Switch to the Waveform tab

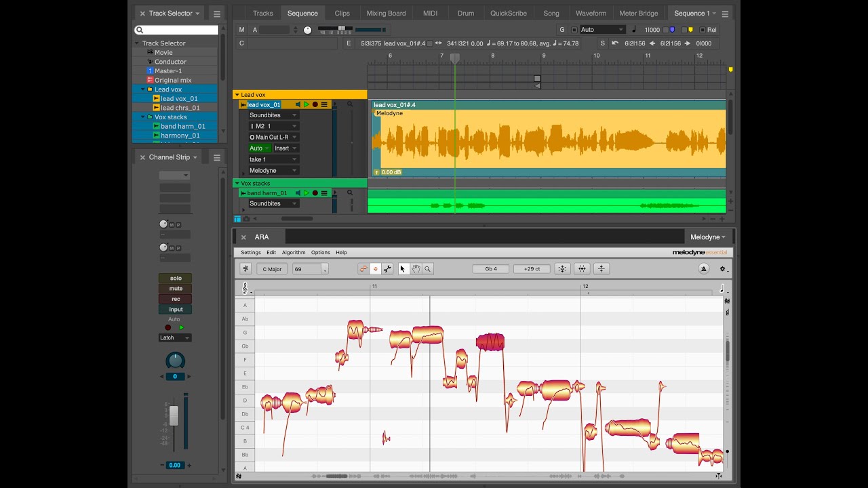(x=591, y=14)
